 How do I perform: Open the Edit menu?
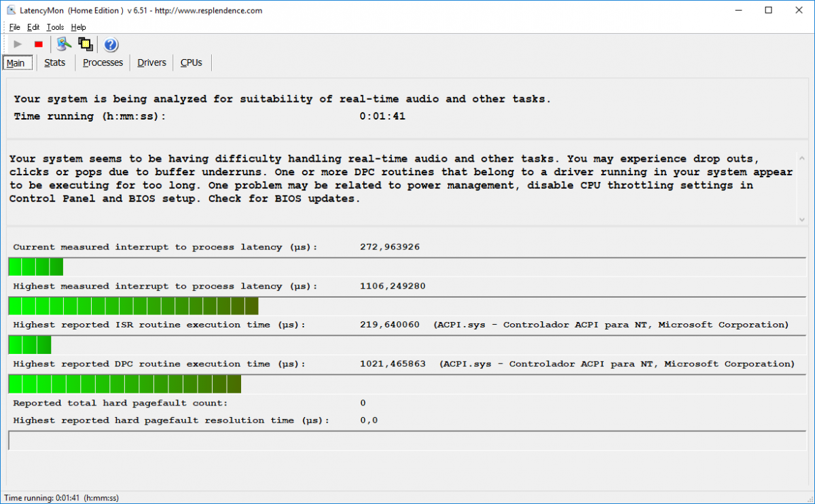click(x=33, y=27)
